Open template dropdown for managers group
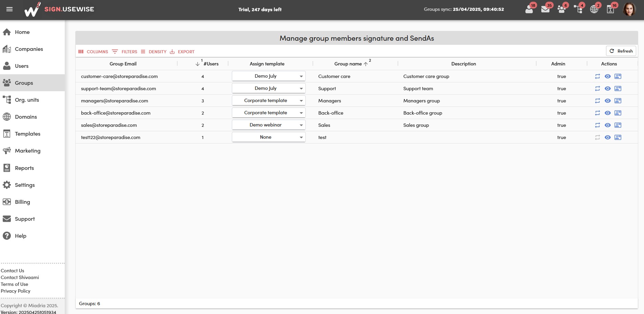The height and width of the screenshot is (314, 644). click(269, 100)
